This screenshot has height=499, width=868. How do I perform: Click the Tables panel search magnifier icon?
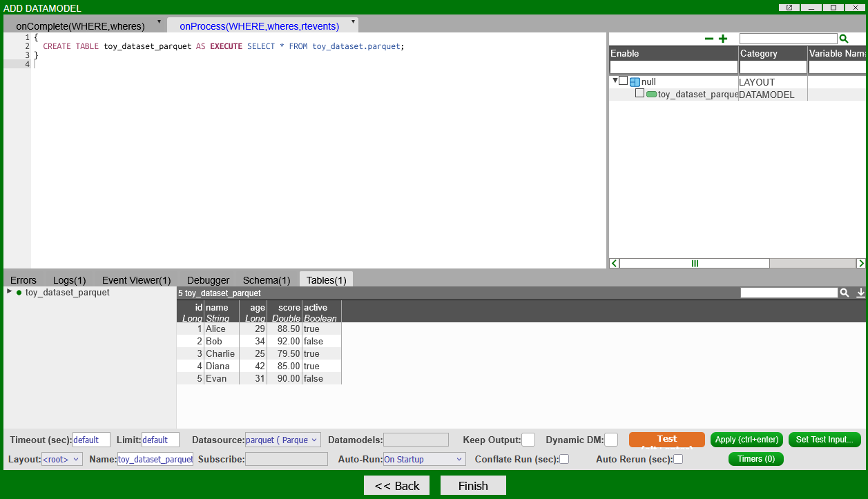point(844,293)
